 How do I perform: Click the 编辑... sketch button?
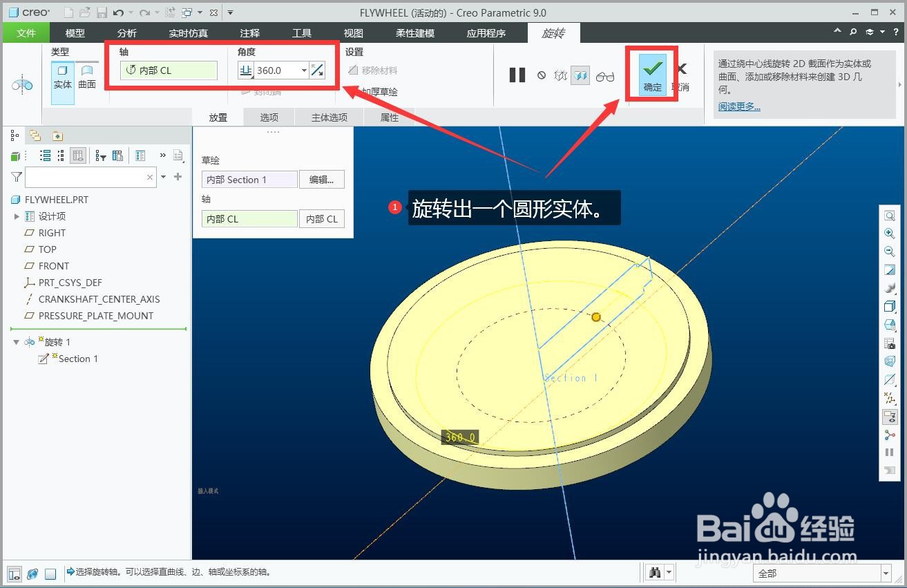pos(322,180)
